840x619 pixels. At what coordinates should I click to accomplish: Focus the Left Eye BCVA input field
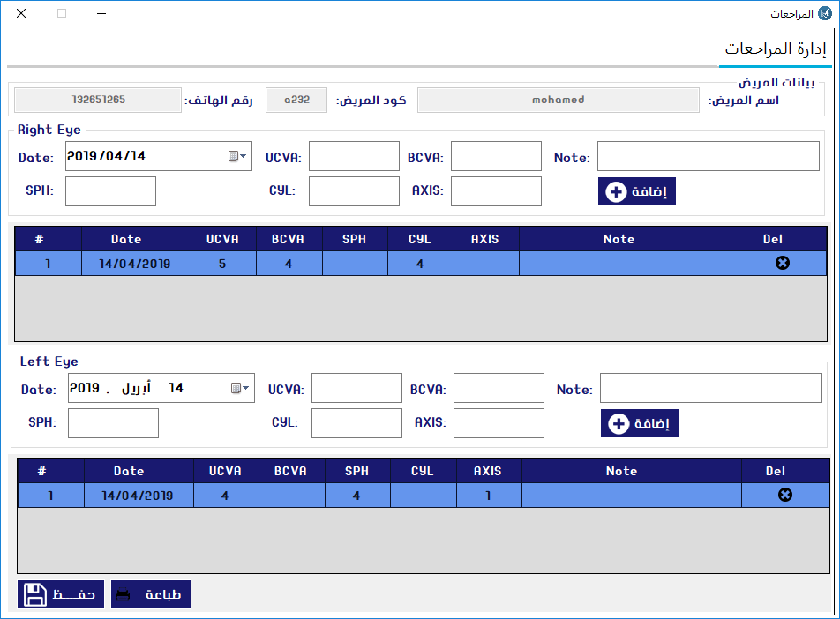click(499, 388)
